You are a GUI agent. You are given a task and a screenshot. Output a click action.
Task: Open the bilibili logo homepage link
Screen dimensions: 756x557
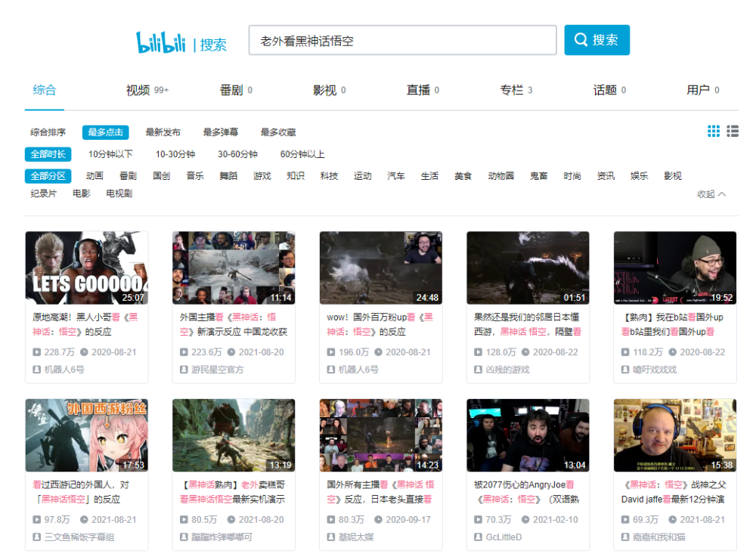160,42
